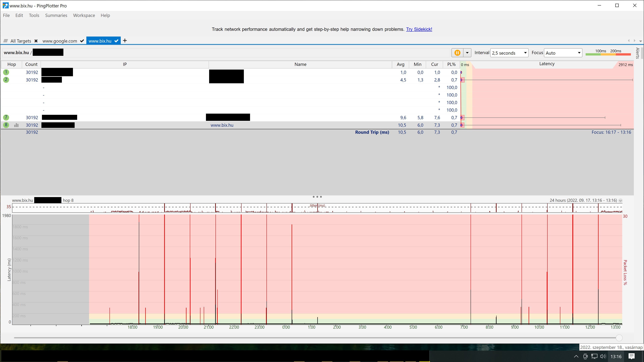Image resolution: width=644 pixels, height=362 pixels.
Task: Expand the Focus Auto dropdown
Action: (563, 53)
